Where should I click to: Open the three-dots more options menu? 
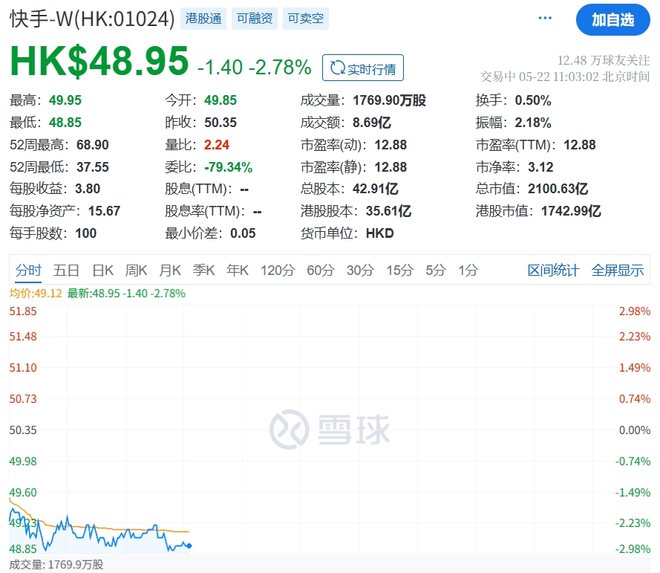[545, 19]
